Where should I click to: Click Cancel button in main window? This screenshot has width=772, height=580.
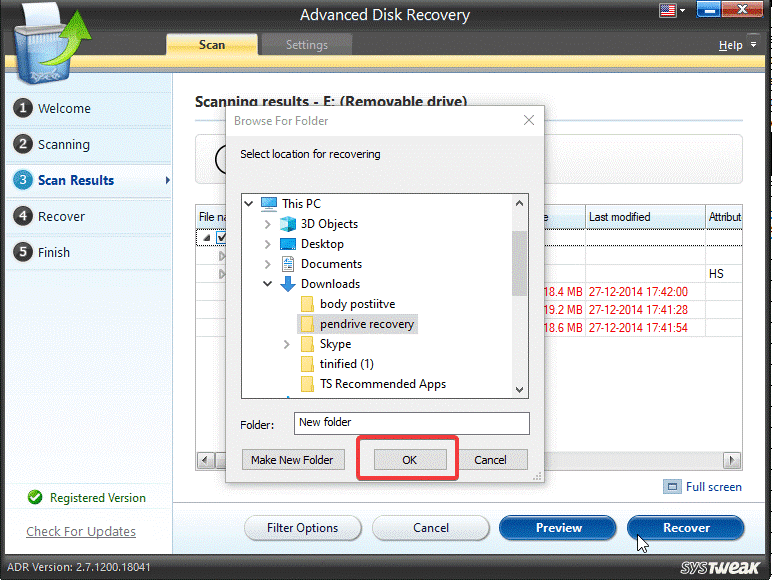pyautogui.click(x=431, y=528)
